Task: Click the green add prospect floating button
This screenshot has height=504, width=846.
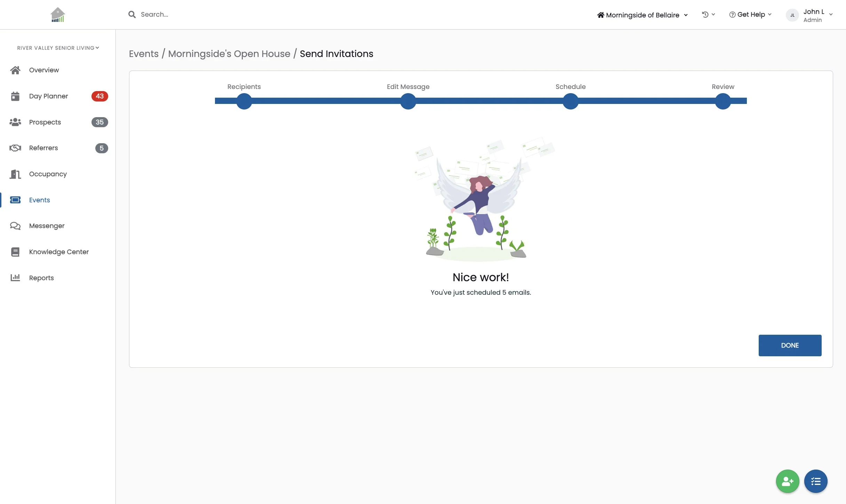Action: click(x=787, y=481)
